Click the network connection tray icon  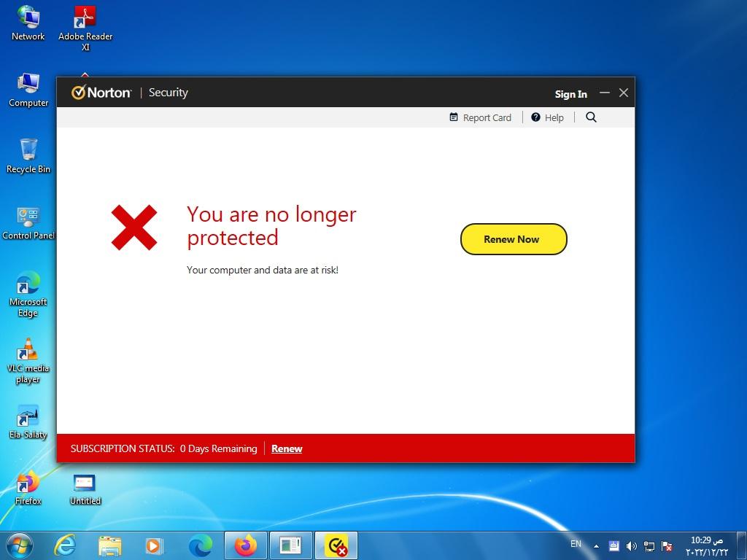(649, 546)
